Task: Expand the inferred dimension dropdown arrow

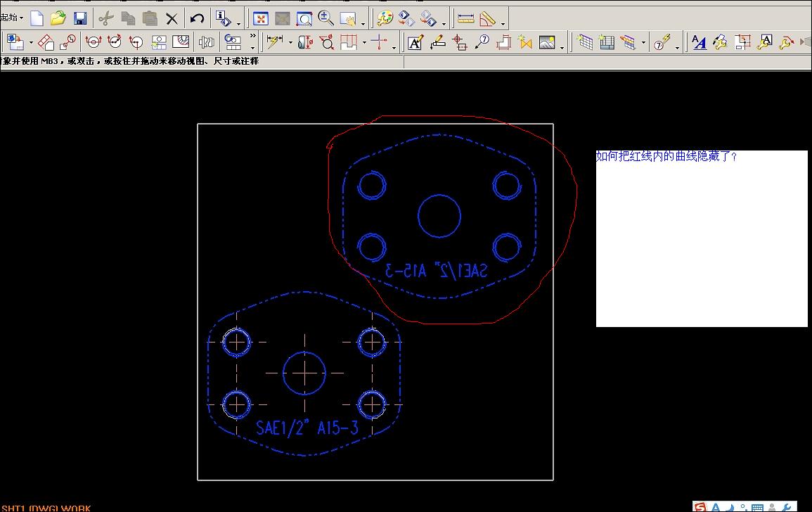Action: (x=290, y=42)
